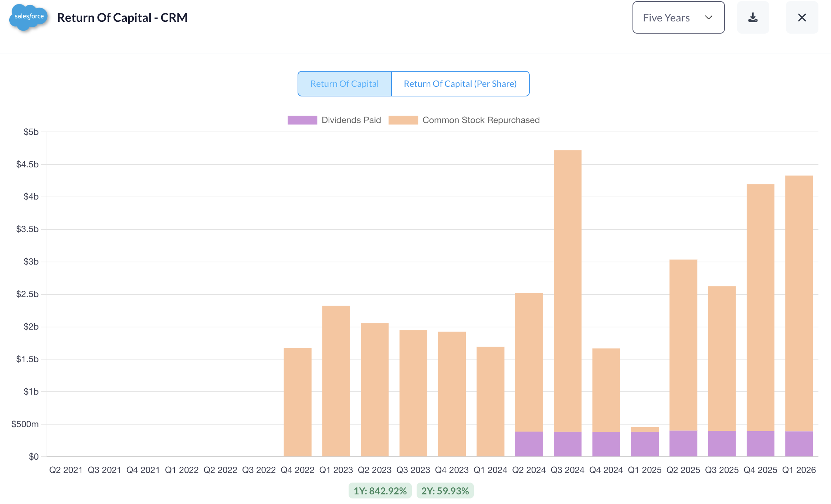The width and height of the screenshot is (831, 504).
Task: Click the chevron arrow in timeframe selector
Action: [708, 17]
